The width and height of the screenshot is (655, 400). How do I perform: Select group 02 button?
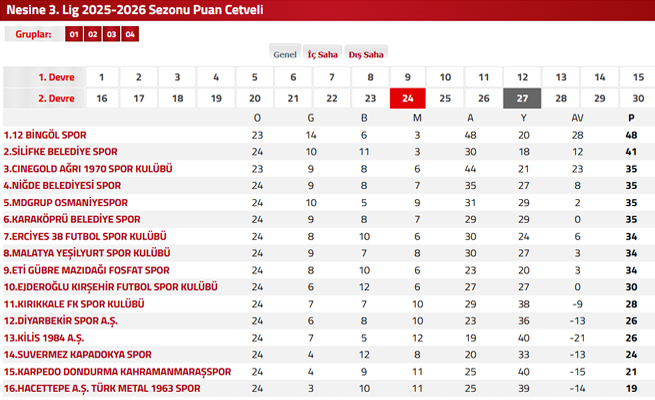pyautogui.click(x=93, y=34)
